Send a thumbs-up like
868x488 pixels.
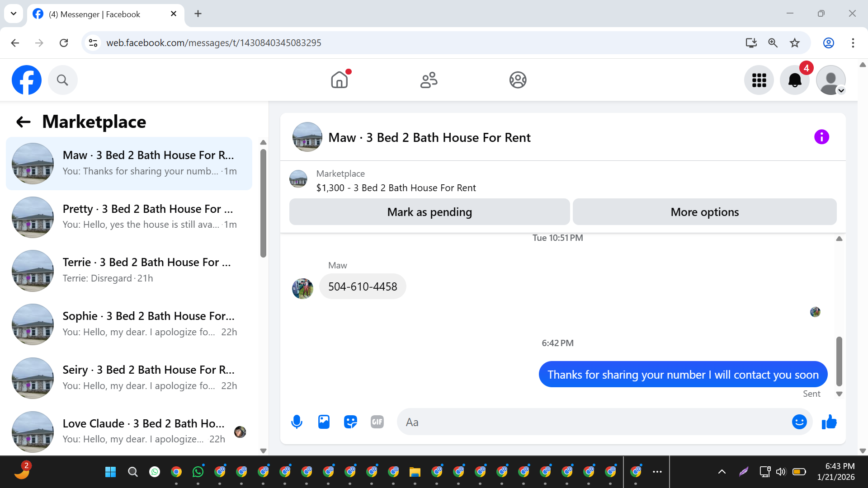829,422
